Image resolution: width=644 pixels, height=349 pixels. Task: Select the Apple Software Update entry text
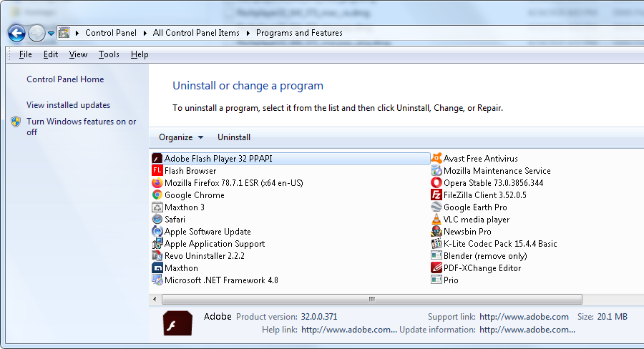coord(208,232)
